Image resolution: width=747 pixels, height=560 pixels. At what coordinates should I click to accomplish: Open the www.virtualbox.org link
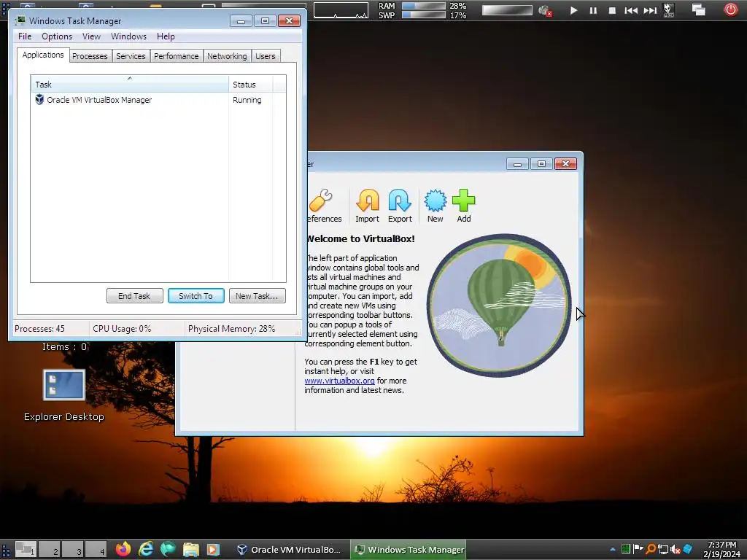(x=339, y=381)
